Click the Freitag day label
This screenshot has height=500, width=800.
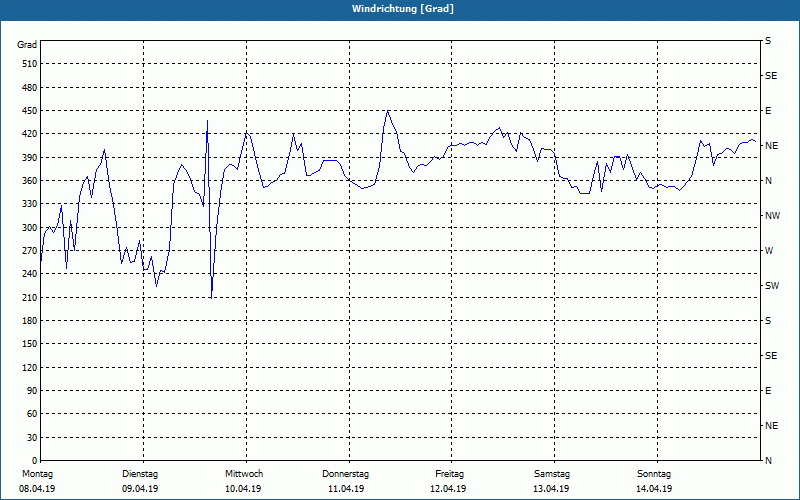[449, 474]
